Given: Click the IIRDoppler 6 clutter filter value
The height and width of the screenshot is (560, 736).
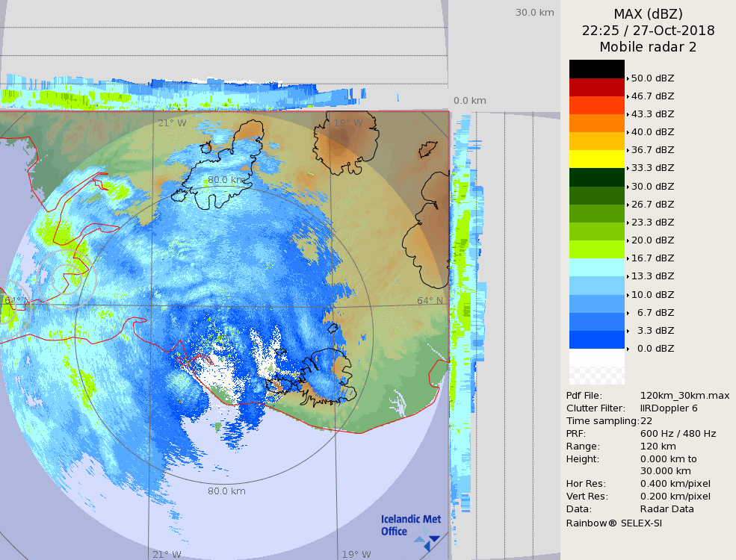Looking at the screenshot, I should pos(669,408).
